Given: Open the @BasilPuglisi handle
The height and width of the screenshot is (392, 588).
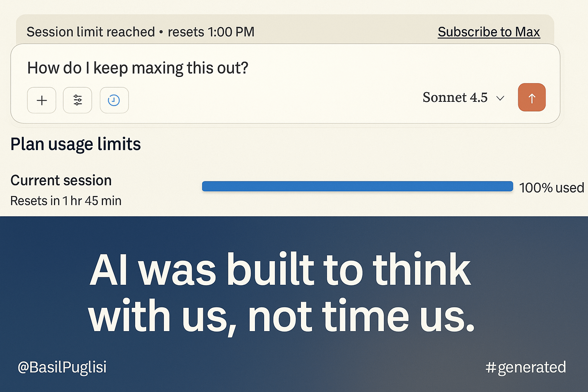Looking at the screenshot, I should [x=62, y=367].
